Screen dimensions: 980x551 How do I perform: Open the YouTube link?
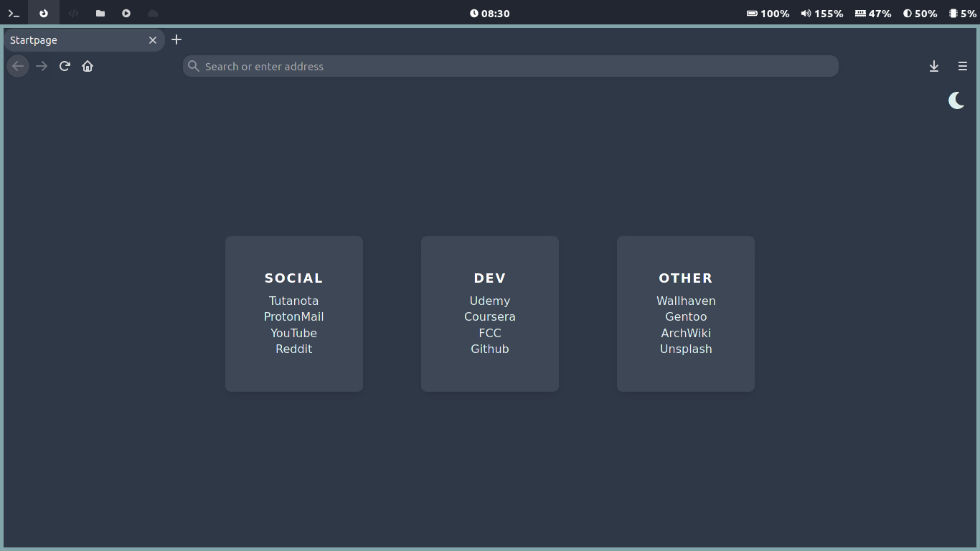[294, 333]
